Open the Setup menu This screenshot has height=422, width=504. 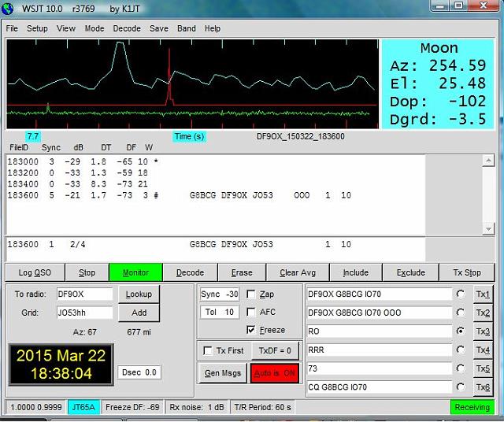[37, 28]
